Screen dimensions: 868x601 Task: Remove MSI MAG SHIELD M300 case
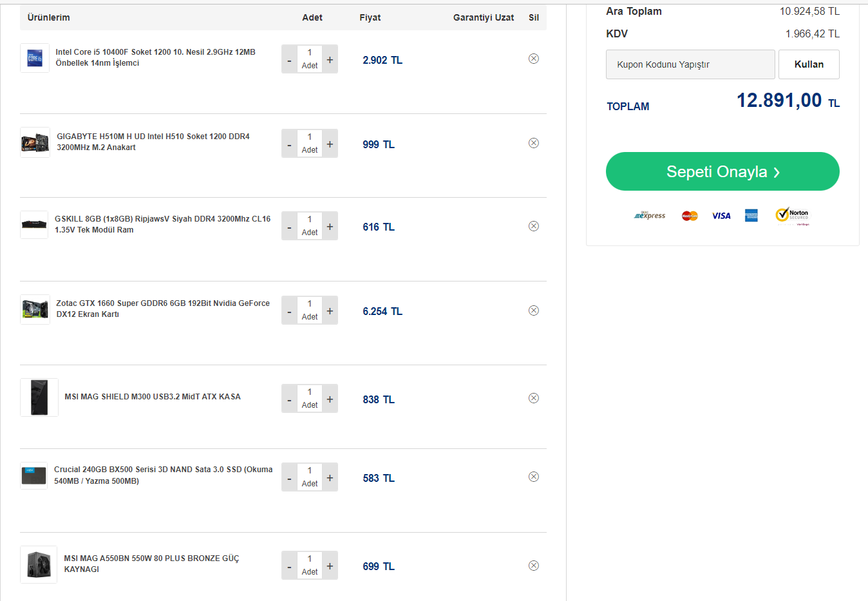(533, 398)
